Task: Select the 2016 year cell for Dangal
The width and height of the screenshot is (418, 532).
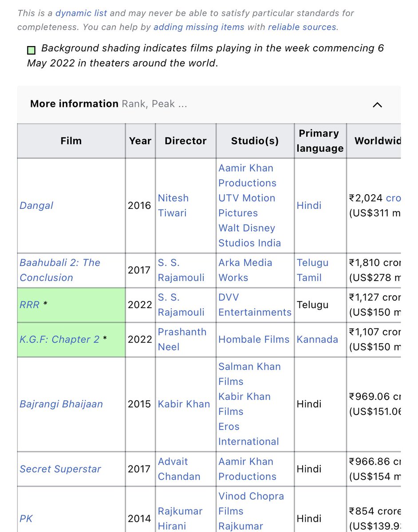Action: coord(140,206)
